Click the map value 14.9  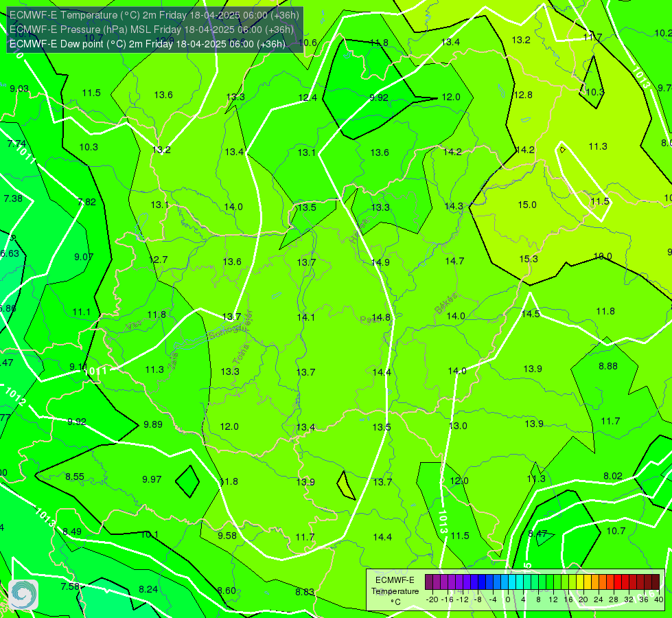[380, 262]
